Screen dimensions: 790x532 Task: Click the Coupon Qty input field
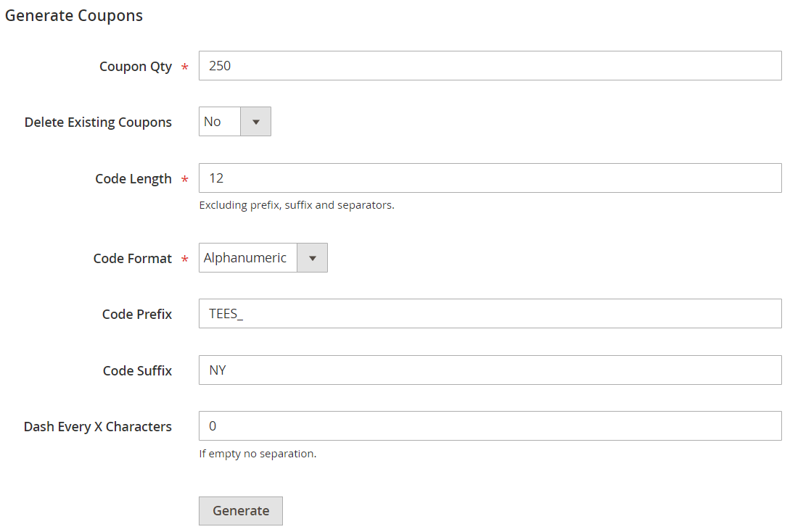point(490,65)
